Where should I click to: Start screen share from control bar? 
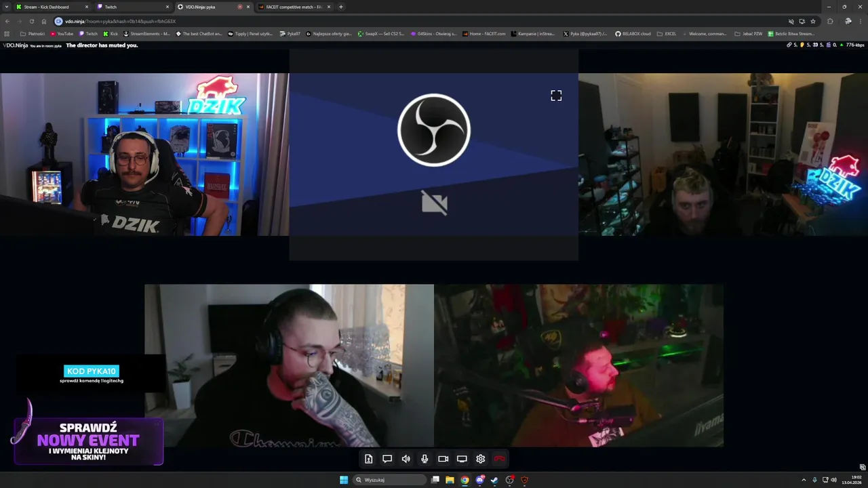(462, 459)
